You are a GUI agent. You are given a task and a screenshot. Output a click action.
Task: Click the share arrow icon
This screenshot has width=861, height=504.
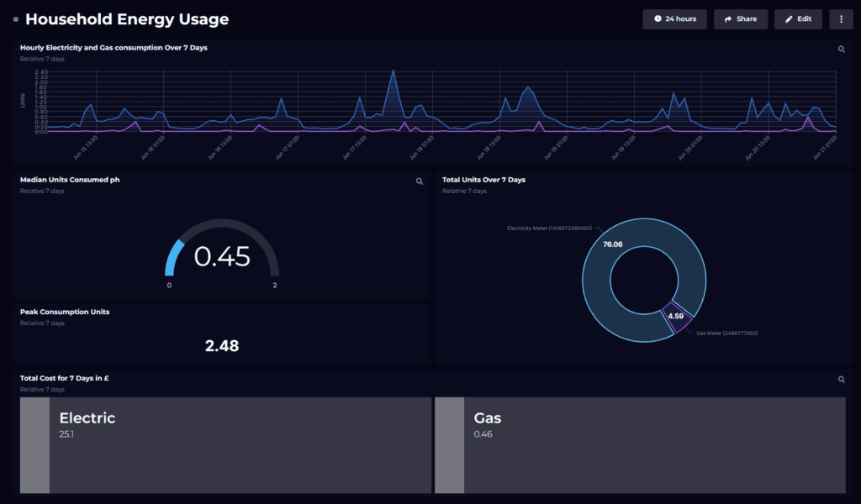tap(726, 18)
